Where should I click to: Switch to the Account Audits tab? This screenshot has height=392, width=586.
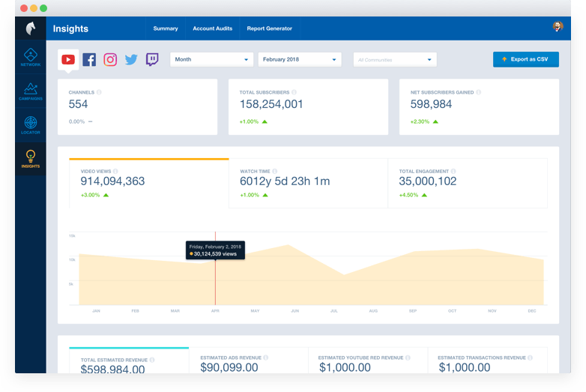pos(212,28)
